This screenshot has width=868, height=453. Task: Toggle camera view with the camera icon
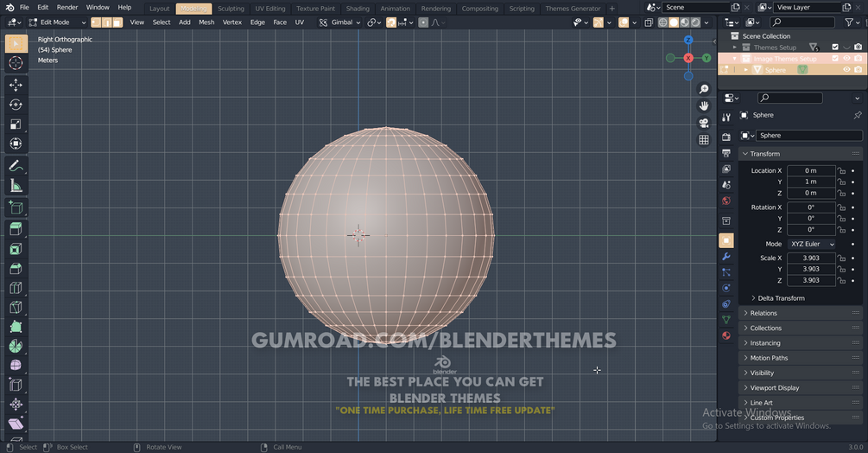(x=704, y=123)
